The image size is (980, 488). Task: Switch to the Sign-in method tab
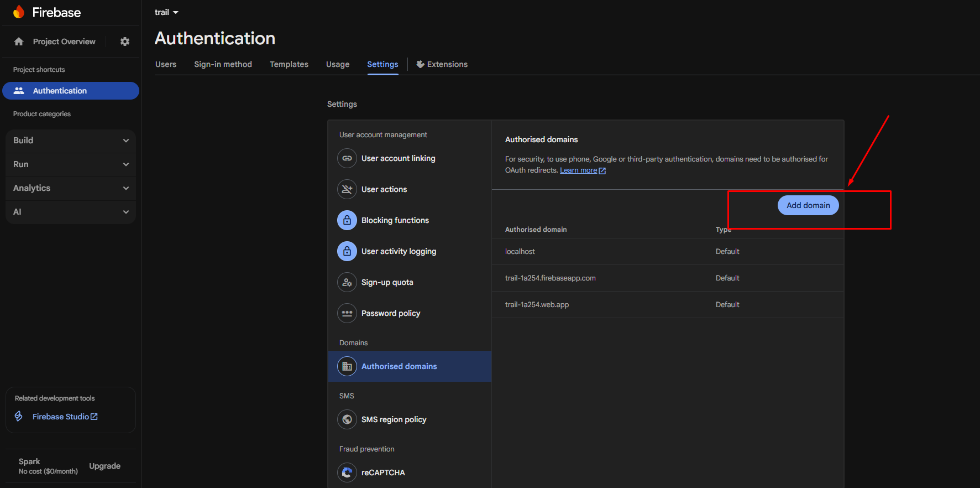[x=223, y=64]
